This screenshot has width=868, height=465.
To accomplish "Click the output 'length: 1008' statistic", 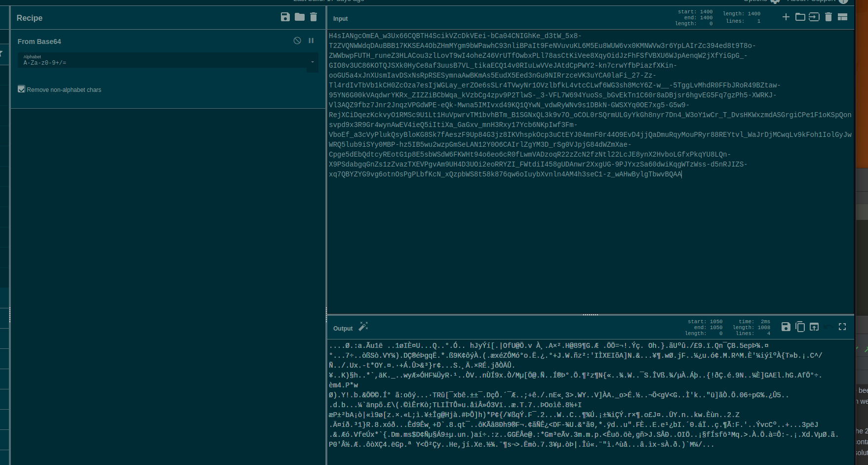I will click(751, 328).
